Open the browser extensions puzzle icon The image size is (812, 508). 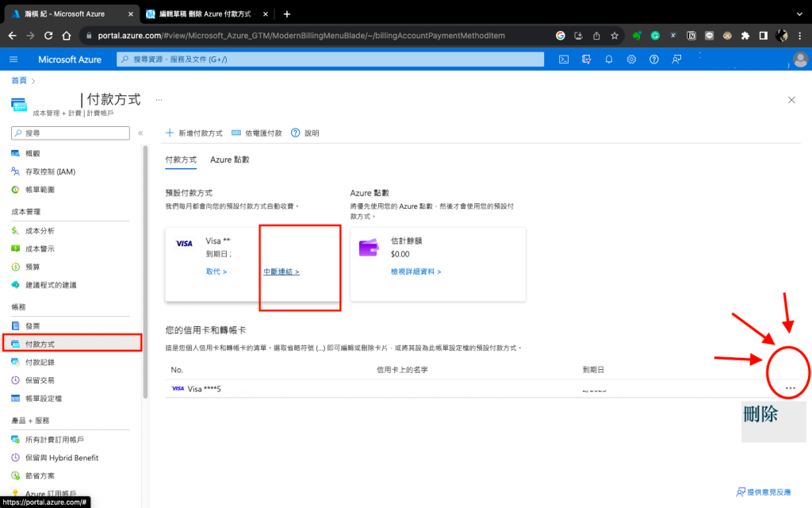pyautogui.click(x=745, y=36)
